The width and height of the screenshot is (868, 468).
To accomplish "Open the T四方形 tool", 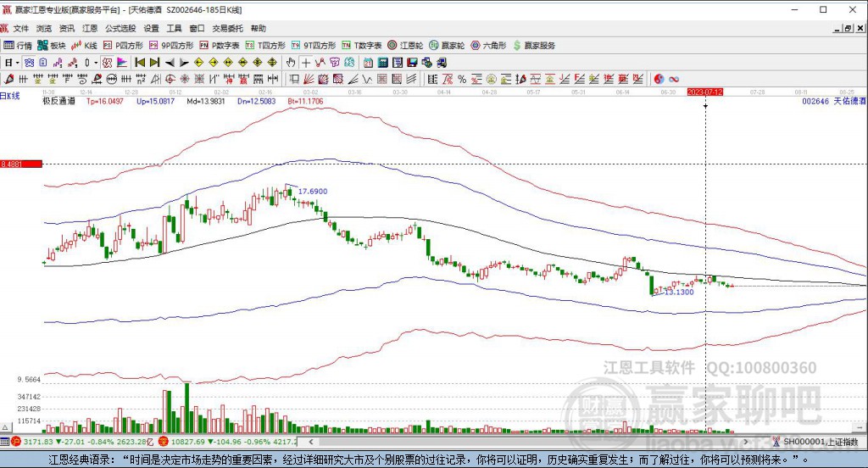I will point(265,46).
